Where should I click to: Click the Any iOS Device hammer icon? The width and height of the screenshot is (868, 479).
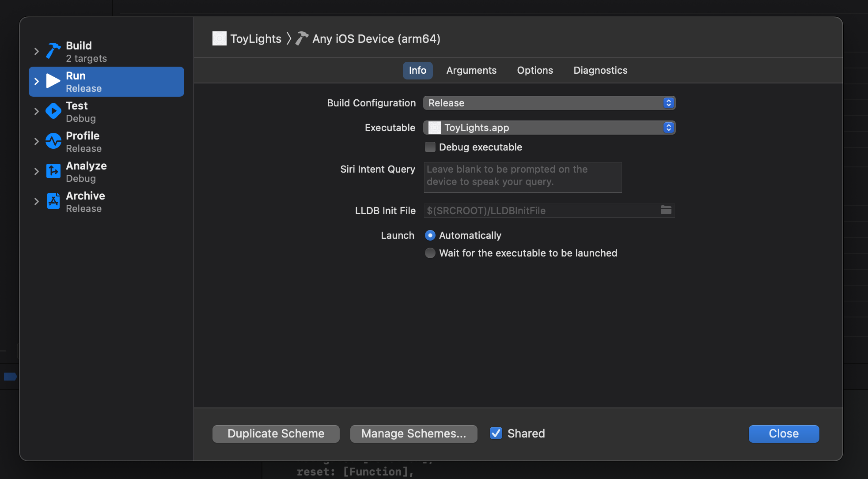click(302, 39)
